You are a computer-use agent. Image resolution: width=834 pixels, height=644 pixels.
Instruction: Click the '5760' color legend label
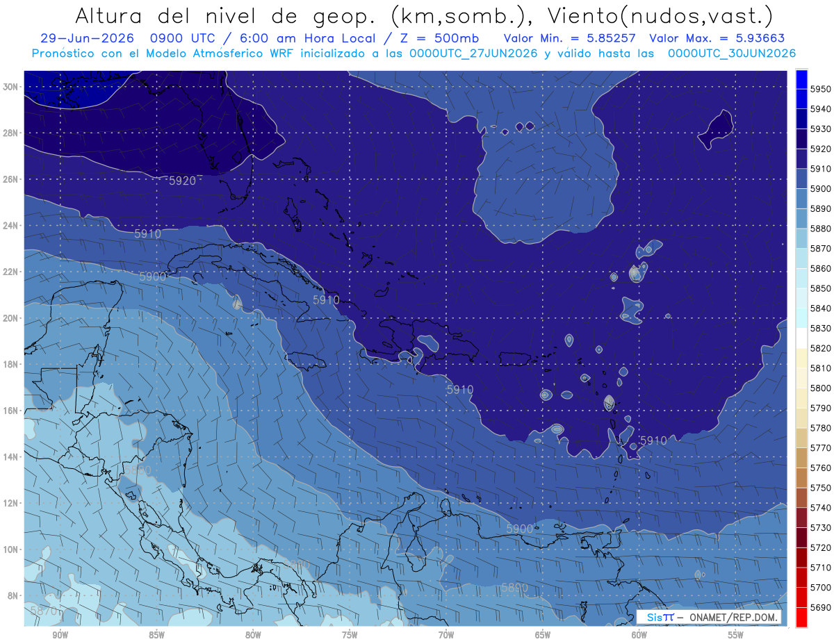coord(820,468)
